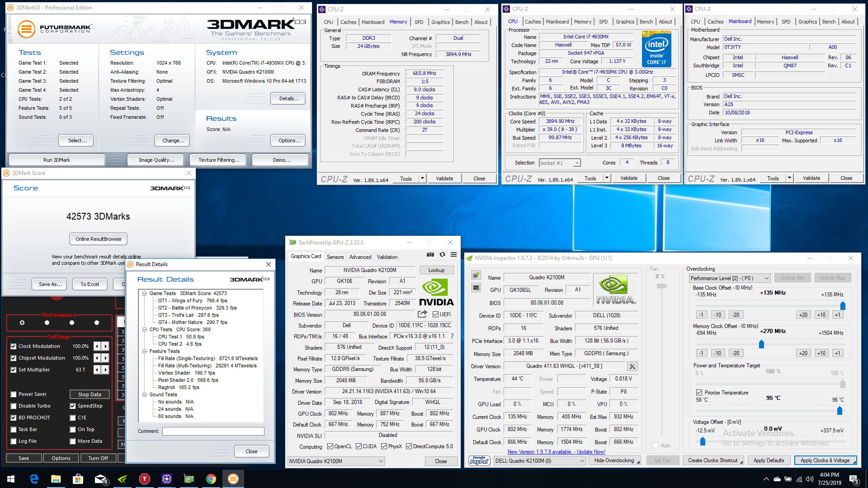Screen dimensions: 868x488
Task: Switch to SPD tab in CPU-Z Memory window
Action: tap(419, 22)
